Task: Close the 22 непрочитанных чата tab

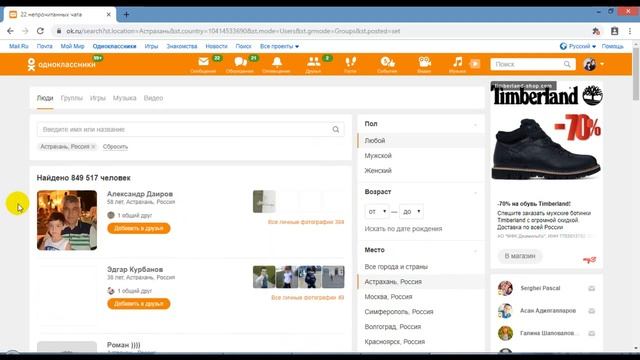Action: click(x=109, y=14)
